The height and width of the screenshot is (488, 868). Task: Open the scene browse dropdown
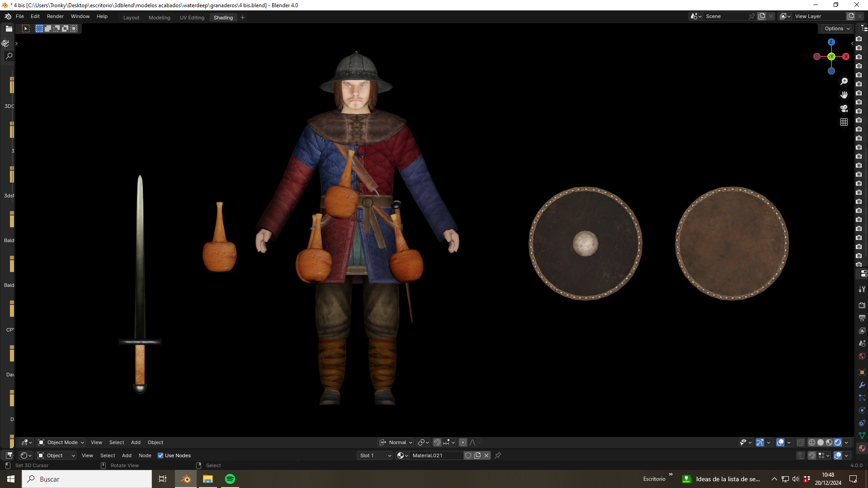pos(696,16)
